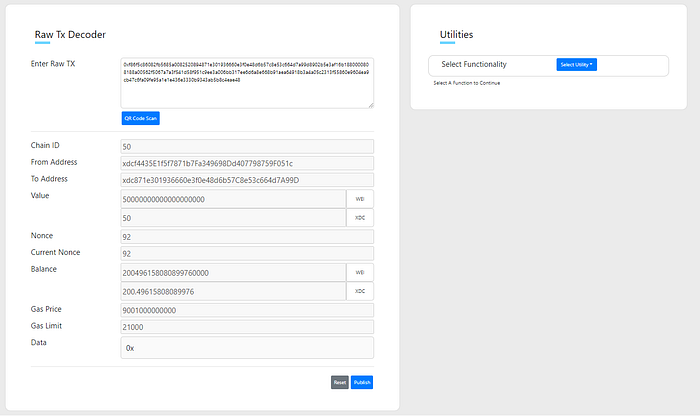Click the XDC unit label next to Value

pos(360,218)
